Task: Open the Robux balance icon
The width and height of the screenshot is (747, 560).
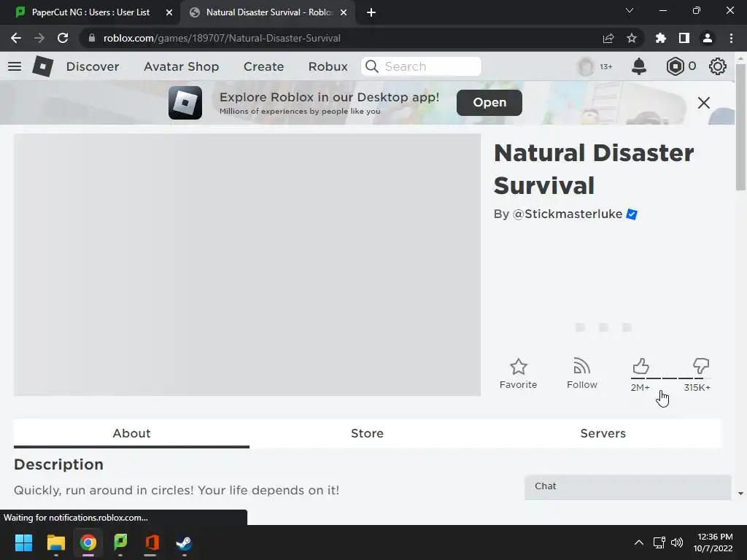Action: coord(675,66)
